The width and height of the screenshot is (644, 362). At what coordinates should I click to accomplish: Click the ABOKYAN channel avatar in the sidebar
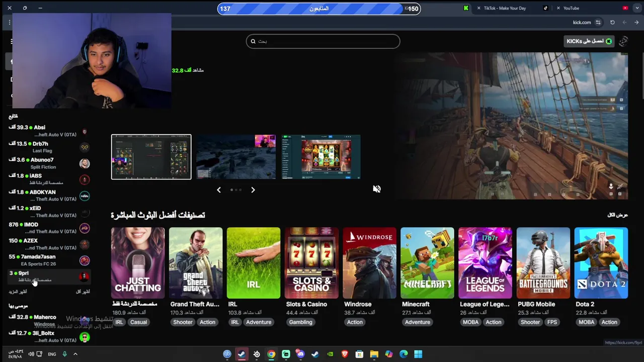85,196
